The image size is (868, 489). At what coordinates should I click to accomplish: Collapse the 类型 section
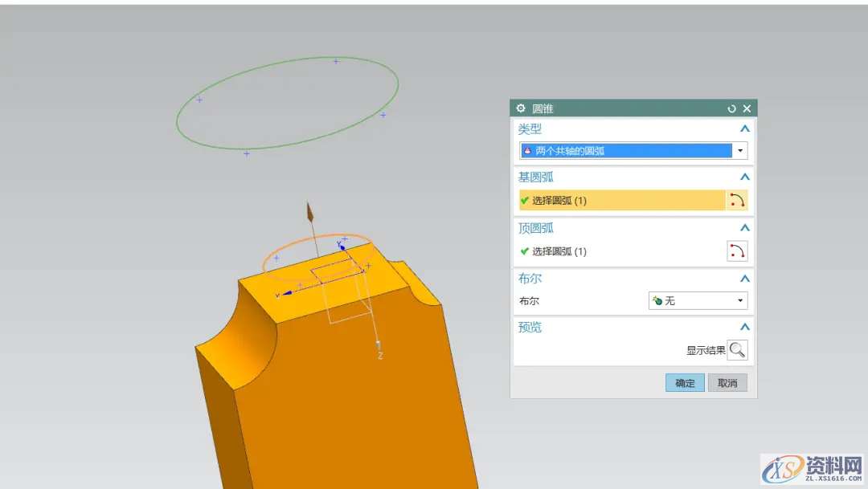click(744, 128)
